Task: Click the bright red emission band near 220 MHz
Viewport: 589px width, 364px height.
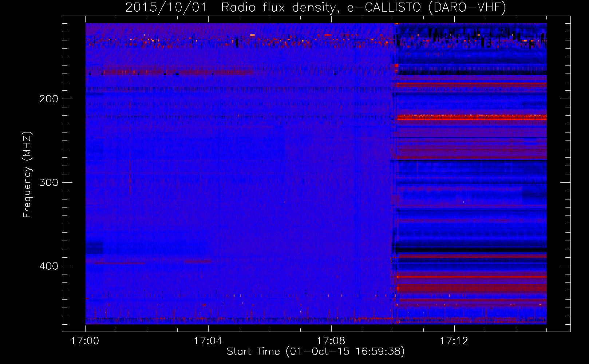Action: pos(472,117)
